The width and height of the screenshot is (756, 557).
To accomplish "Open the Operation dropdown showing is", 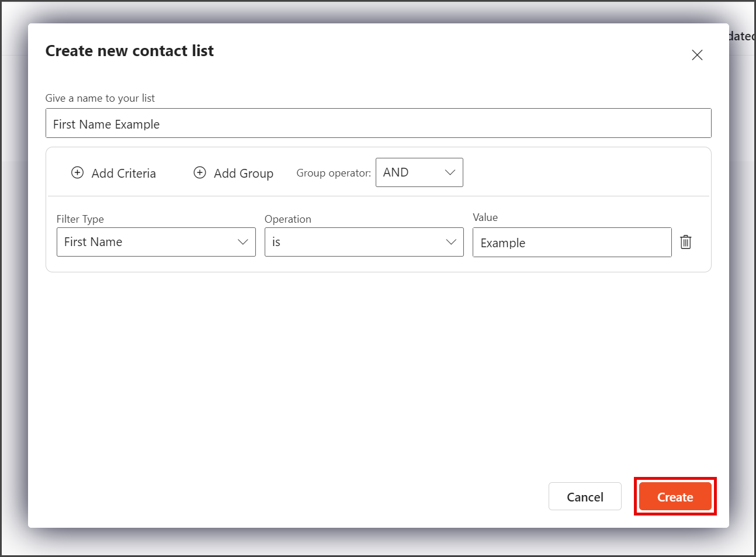I will [364, 242].
